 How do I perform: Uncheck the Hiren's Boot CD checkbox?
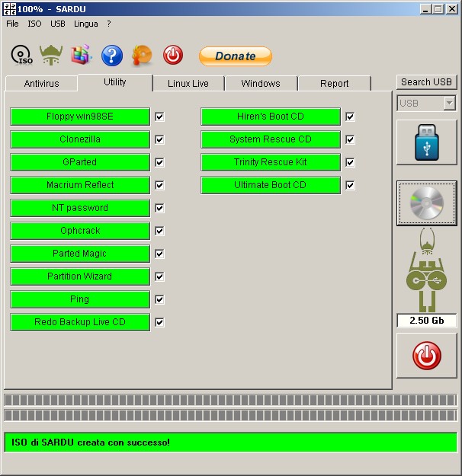point(350,117)
